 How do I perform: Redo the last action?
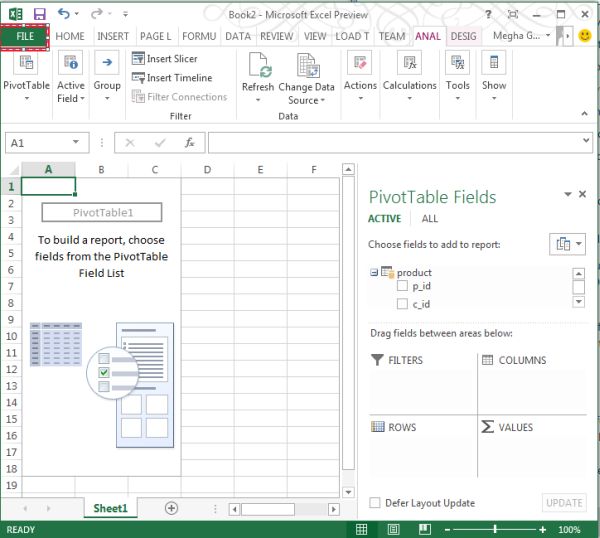pos(96,14)
